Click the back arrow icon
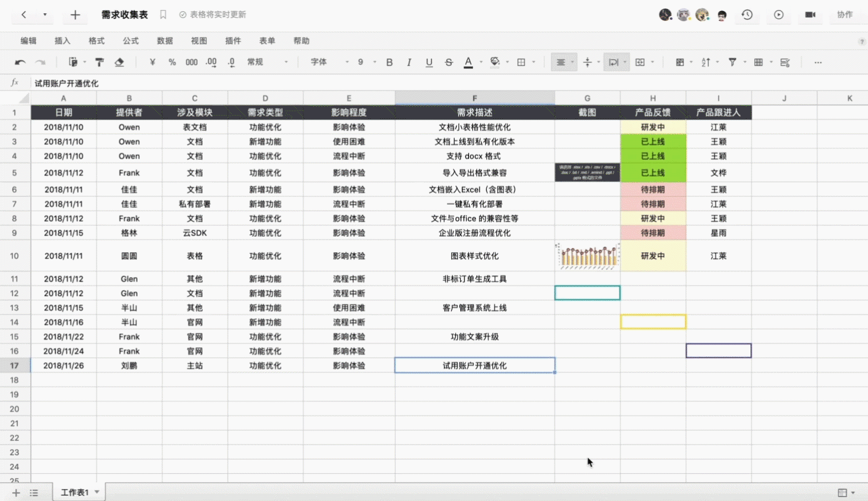This screenshot has width=868, height=501. pos(24,15)
